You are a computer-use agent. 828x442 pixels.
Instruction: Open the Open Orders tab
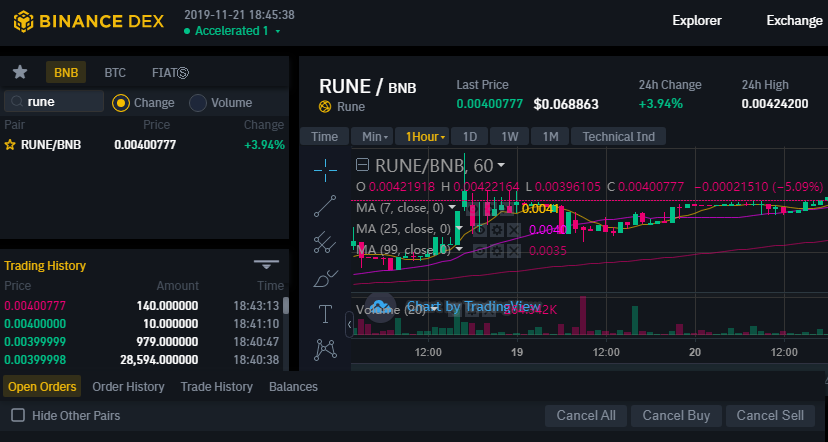point(42,387)
